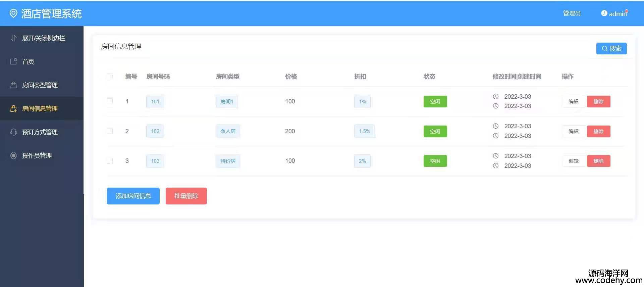Click the 价格 column header

[x=291, y=77]
